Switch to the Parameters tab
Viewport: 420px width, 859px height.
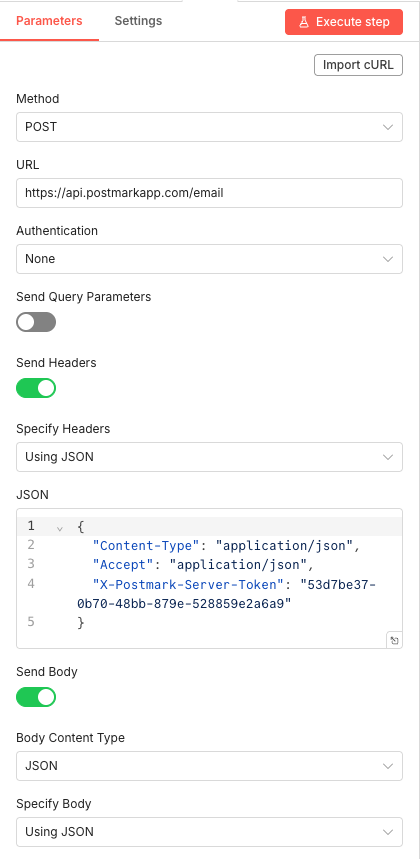tap(49, 21)
